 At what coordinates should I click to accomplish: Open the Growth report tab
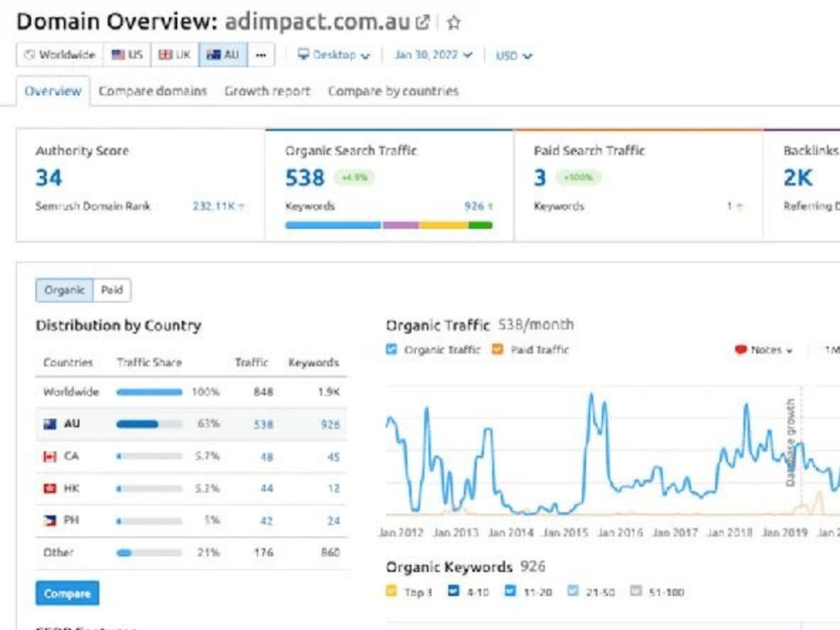click(267, 91)
